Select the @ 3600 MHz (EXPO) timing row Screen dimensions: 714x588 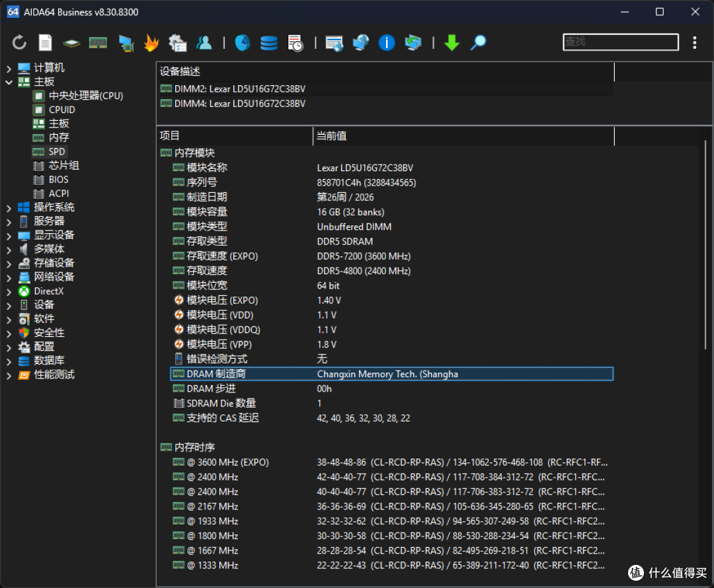(391, 462)
